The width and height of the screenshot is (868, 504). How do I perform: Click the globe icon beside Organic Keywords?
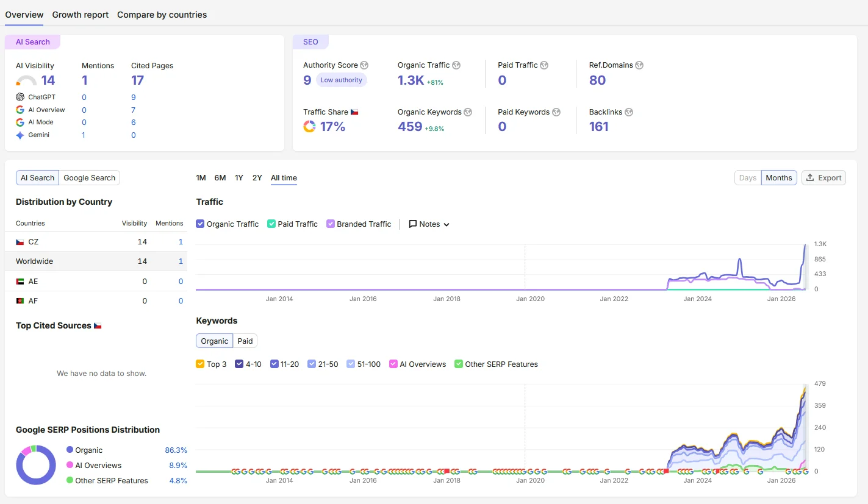pyautogui.click(x=468, y=112)
